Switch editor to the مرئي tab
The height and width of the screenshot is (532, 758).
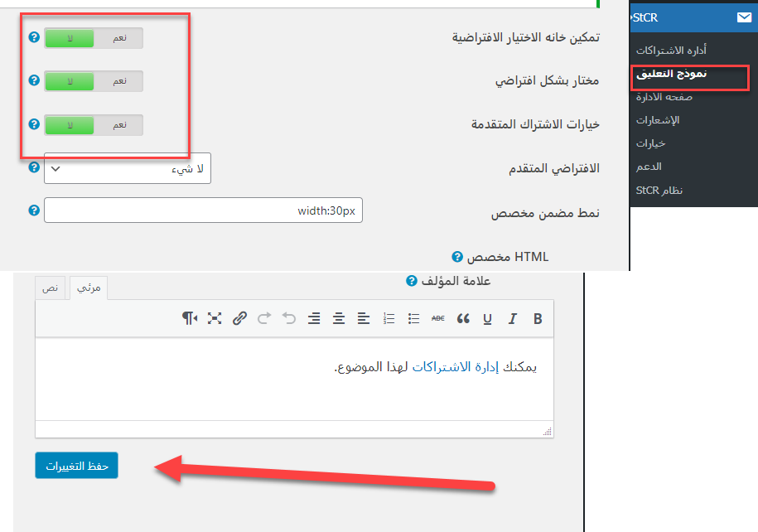pyautogui.click(x=89, y=288)
